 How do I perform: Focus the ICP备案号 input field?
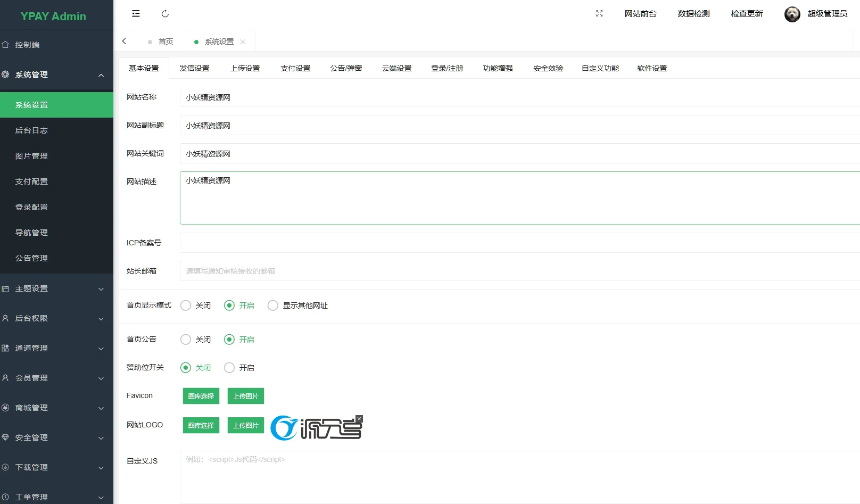tap(520, 243)
